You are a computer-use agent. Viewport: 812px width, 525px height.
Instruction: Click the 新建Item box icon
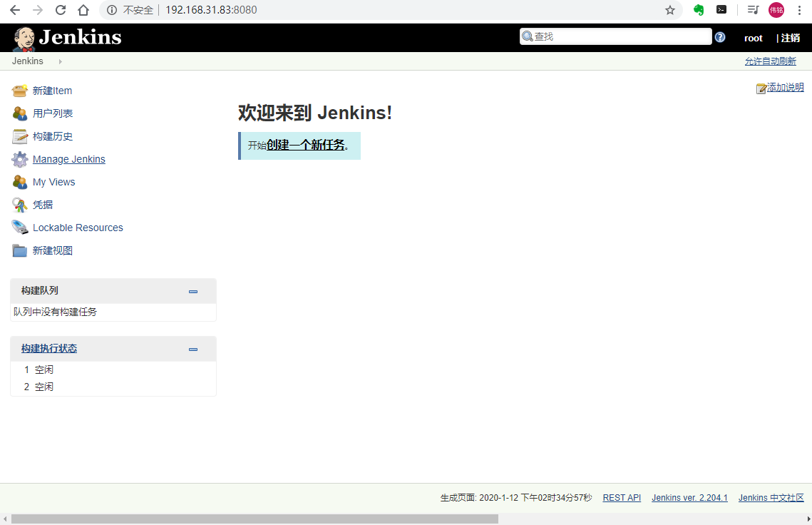[x=20, y=91]
